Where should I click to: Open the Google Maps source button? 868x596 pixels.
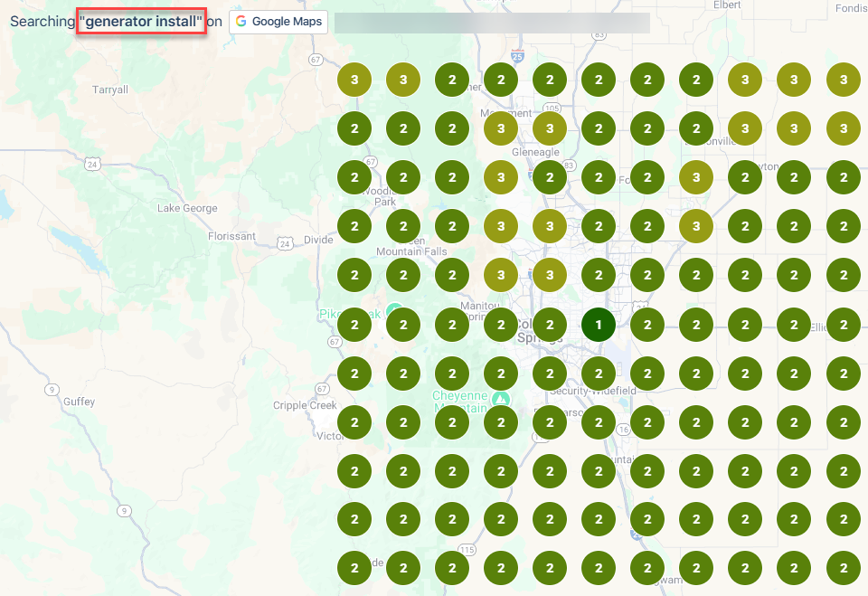click(x=278, y=22)
